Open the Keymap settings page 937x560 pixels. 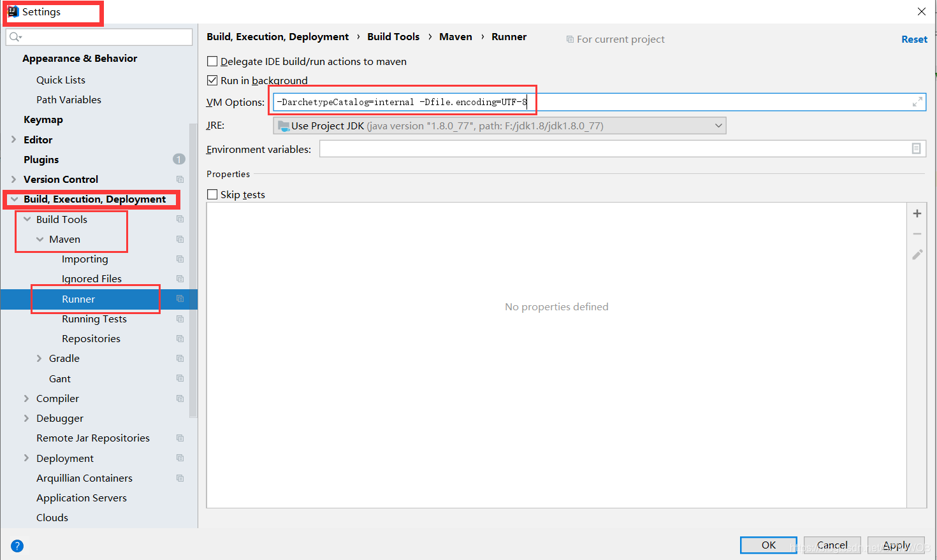tap(43, 120)
